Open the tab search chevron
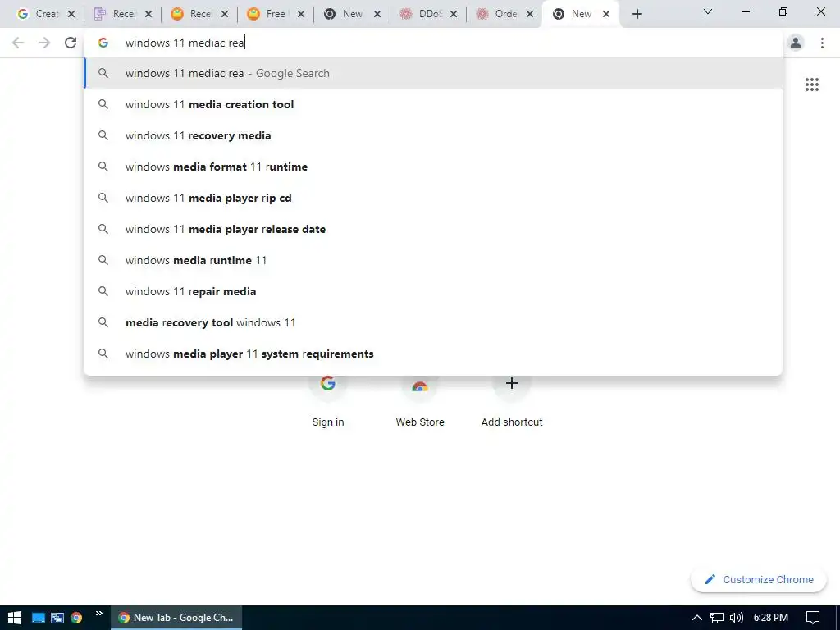Image resolution: width=840 pixels, height=630 pixels. 708,11
